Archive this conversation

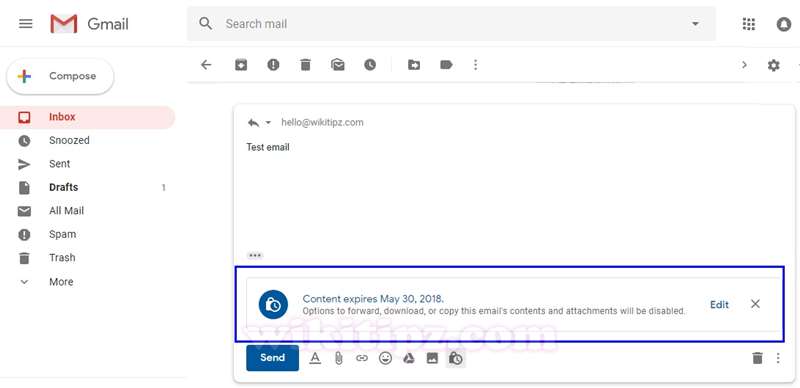[x=241, y=65]
